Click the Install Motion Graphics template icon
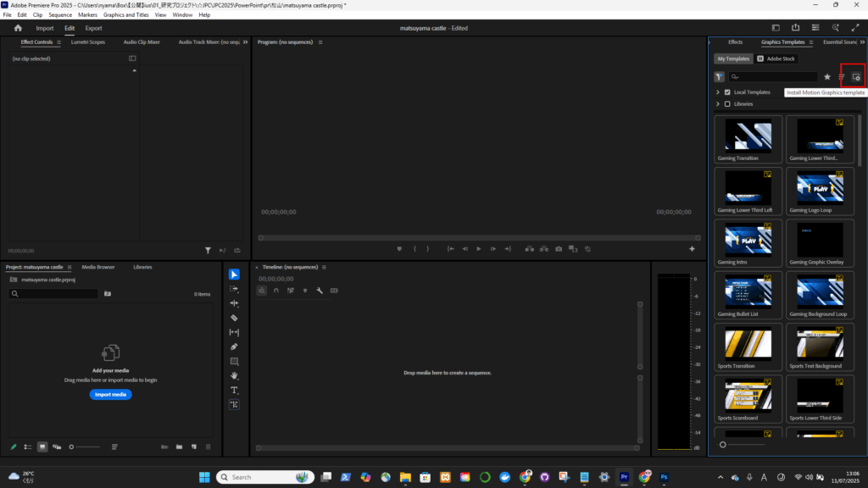Image resolution: width=868 pixels, height=488 pixels. 856,77
